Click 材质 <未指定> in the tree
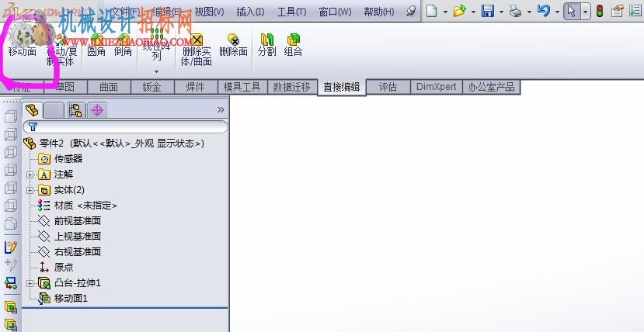 pos(78,206)
